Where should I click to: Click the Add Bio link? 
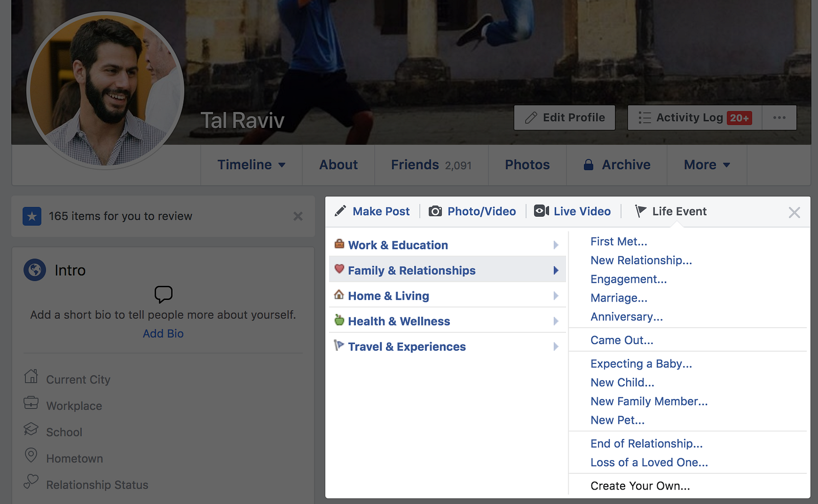point(163,333)
